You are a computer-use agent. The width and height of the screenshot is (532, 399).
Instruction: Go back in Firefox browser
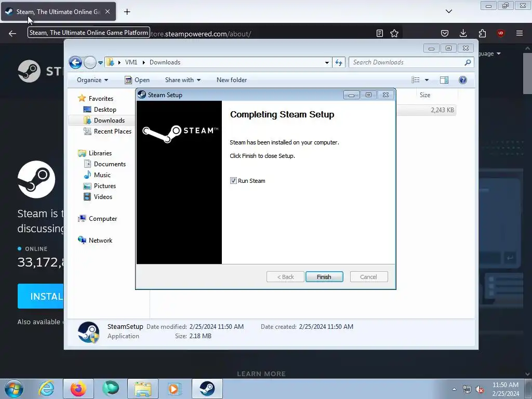pos(12,34)
